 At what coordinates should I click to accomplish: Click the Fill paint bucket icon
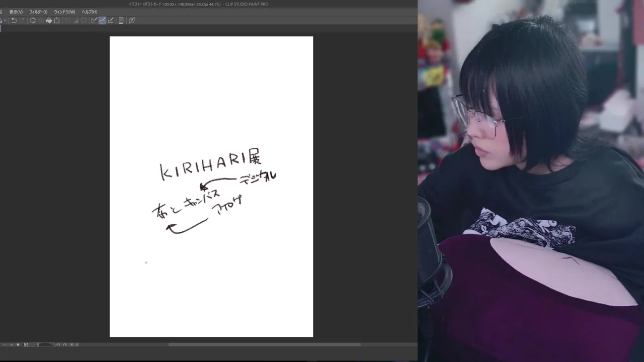click(49, 21)
